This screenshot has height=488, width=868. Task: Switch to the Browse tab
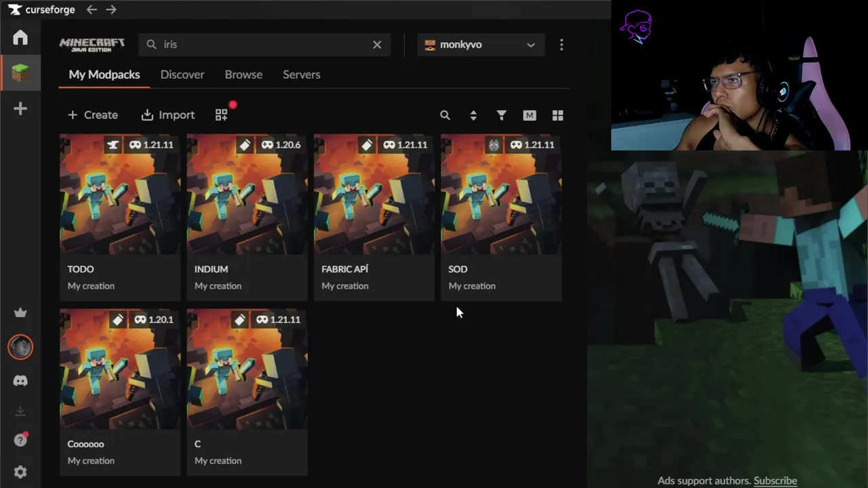(x=243, y=75)
